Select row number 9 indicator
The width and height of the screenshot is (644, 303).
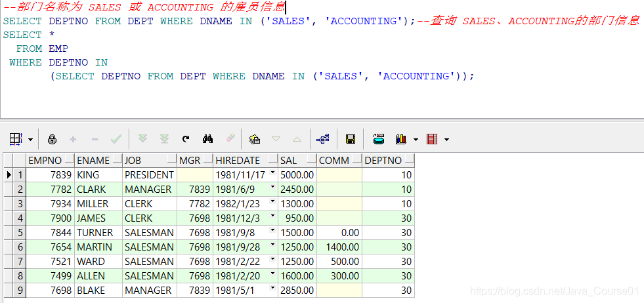click(x=19, y=291)
